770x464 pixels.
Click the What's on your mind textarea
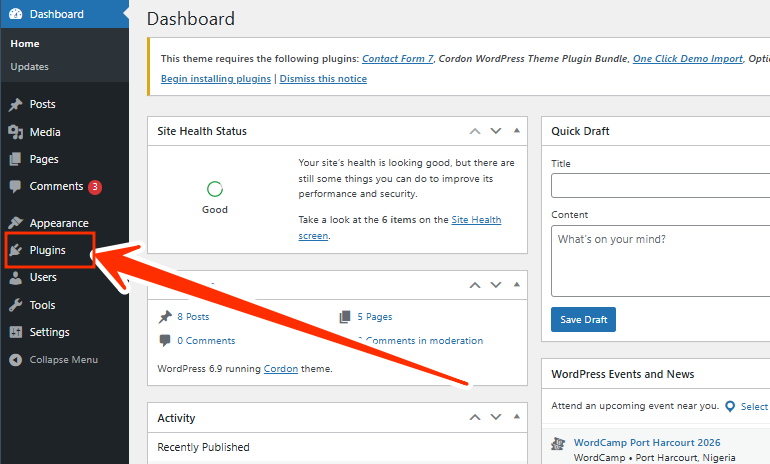coord(660,261)
